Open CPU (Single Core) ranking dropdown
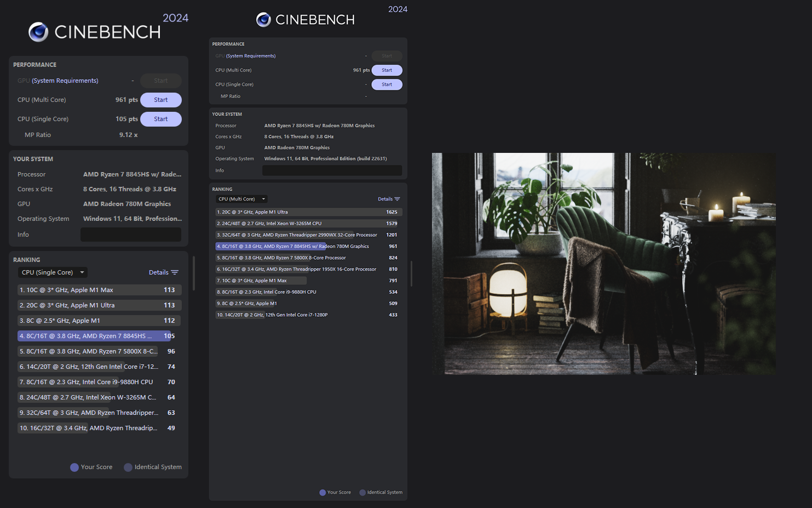 coord(53,272)
